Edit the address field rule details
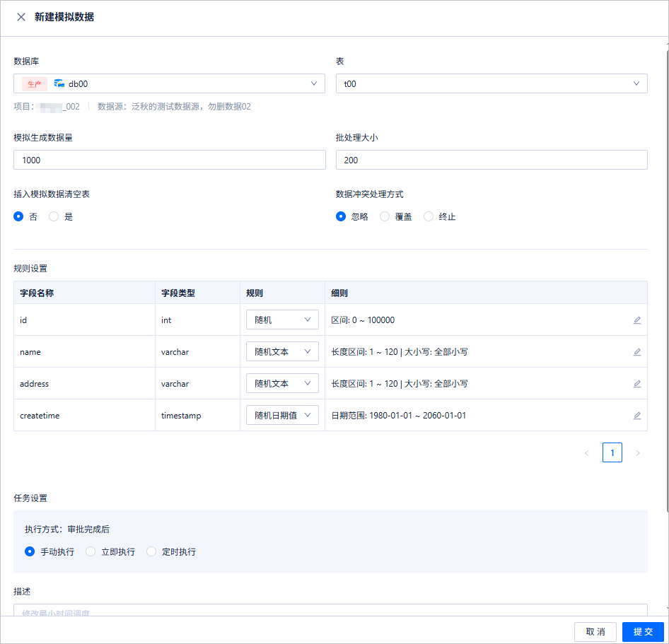The image size is (669, 644). click(636, 383)
